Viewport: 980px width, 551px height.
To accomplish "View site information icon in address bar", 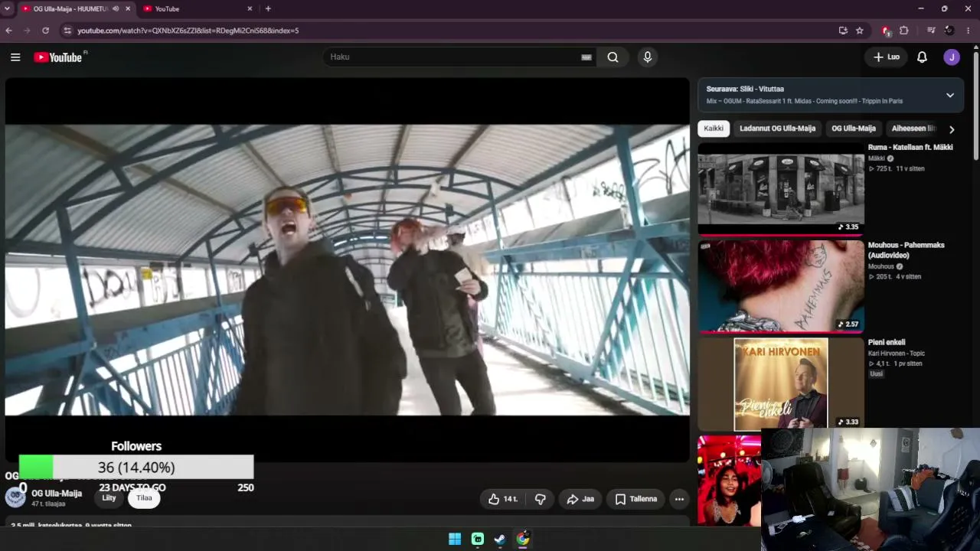I will (x=67, y=31).
